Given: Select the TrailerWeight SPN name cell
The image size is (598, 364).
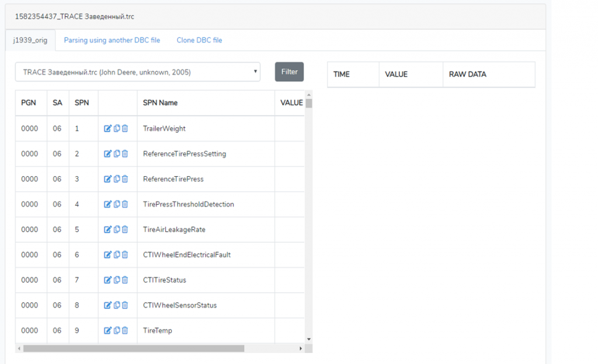Looking at the screenshot, I should (x=164, y=128).
